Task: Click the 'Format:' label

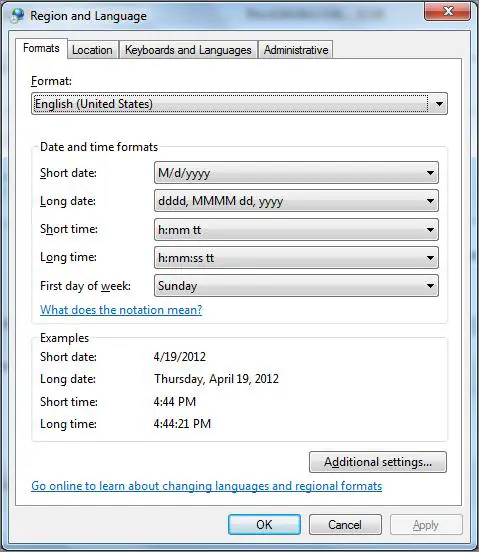Action: pyautogui.click(x=51, y=81)
